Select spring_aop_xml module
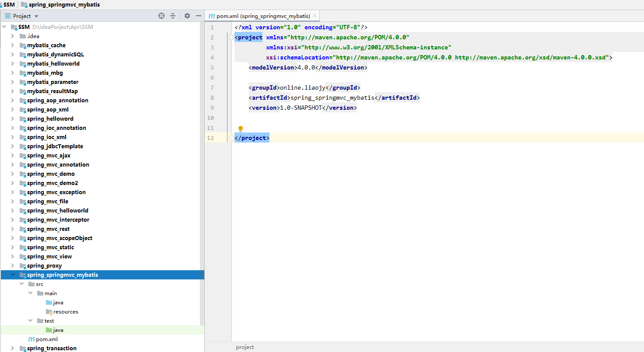644x352 pixels. tap(48, 110)
